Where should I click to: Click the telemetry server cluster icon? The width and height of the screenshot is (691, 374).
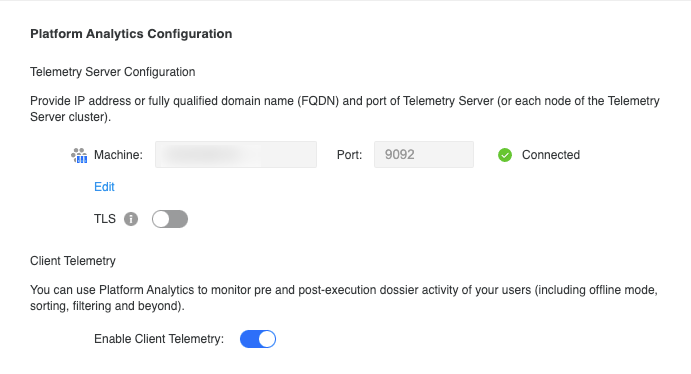click(79, 155)
